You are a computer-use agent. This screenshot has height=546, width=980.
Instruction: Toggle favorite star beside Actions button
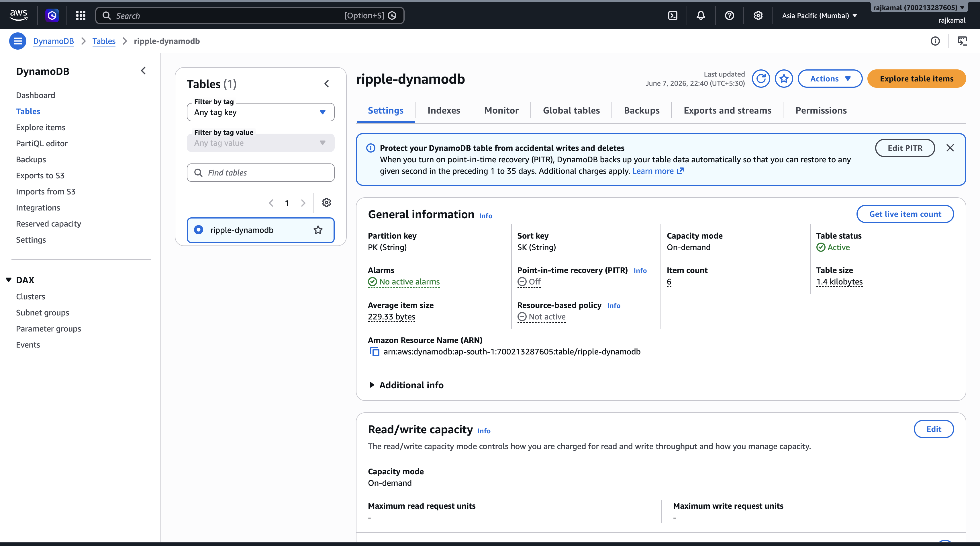click(784, 79)
